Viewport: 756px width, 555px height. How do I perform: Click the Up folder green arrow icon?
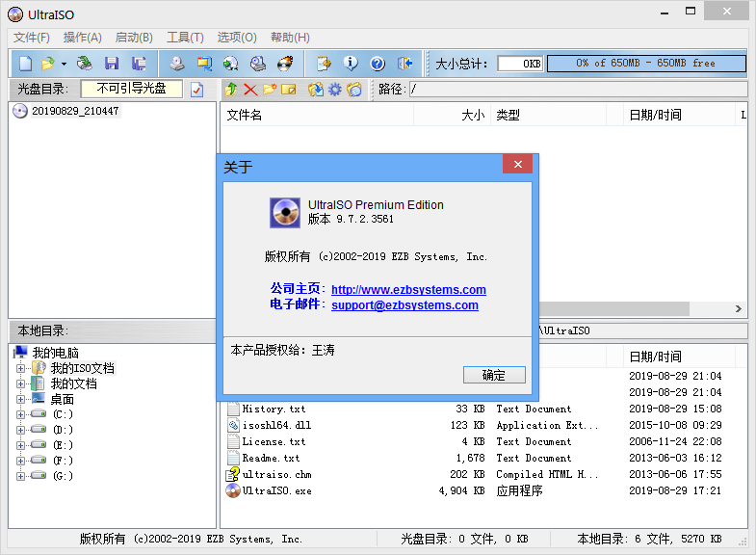click(x=231, y=90)
